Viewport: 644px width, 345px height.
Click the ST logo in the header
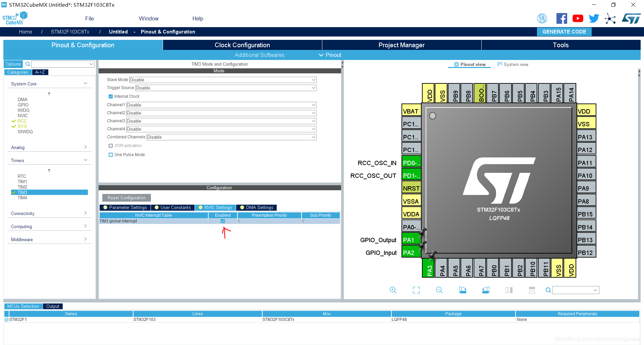(631, 18)
